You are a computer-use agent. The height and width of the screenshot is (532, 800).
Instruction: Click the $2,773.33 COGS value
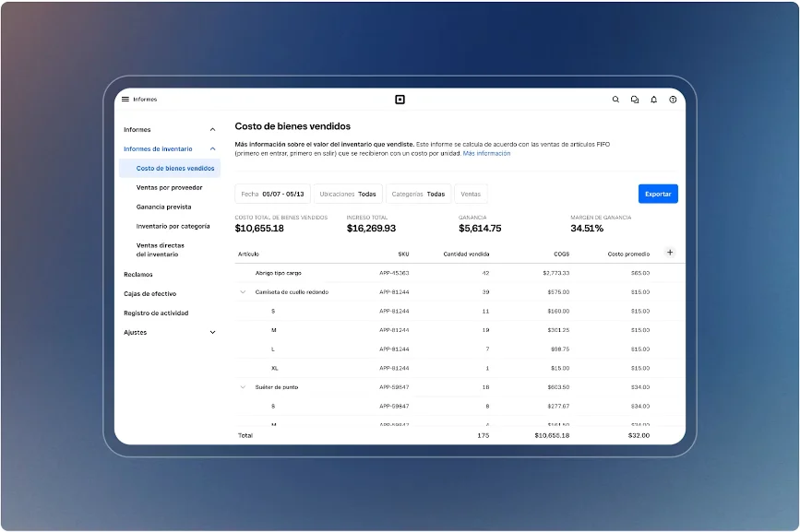[556, 273]
